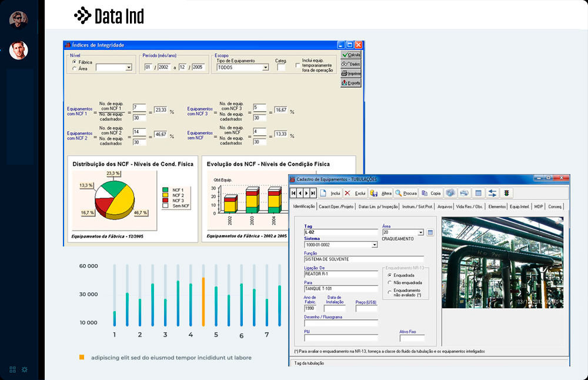The image size is (588, 380).
Task: Open the Equip.Interl. tab
Action: click(x=520, y=206)
